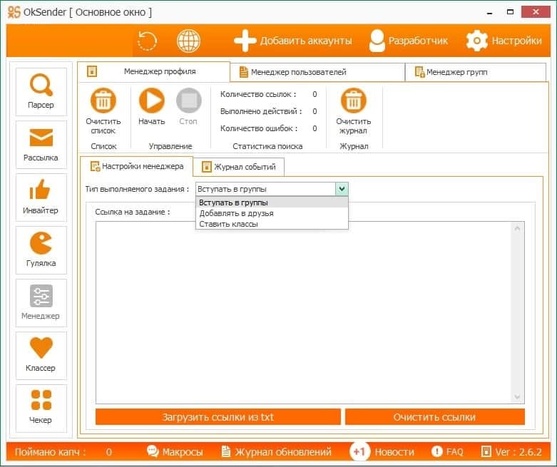Click the links list vertical scrollbar down arrow

click(517, 397)
